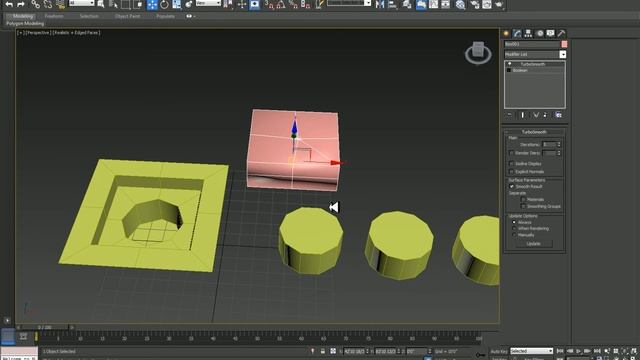Viewport: 640px width, 360px height.
Task: Open the Modifier List dropdown
Action: (x=535, y=54)
